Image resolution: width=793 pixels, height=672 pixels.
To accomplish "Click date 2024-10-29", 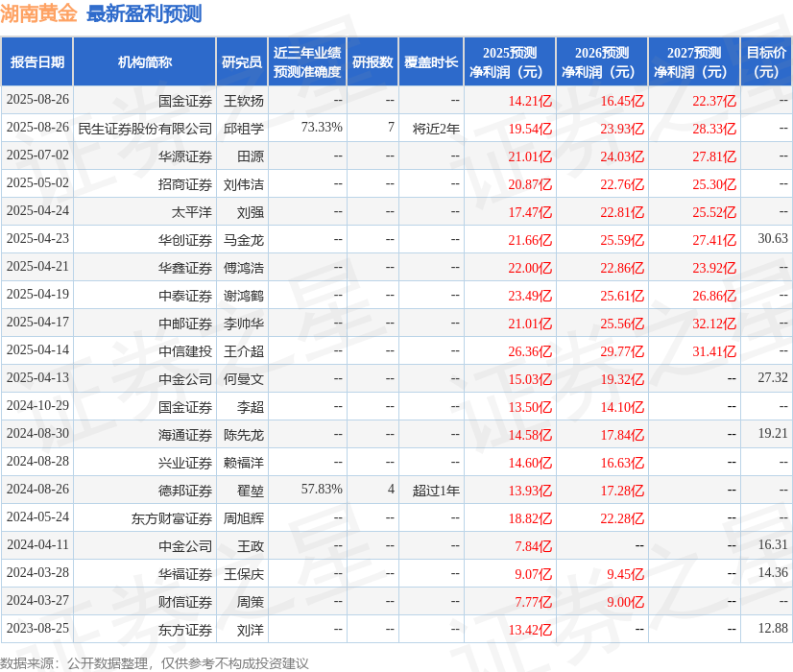I will 38,405.
